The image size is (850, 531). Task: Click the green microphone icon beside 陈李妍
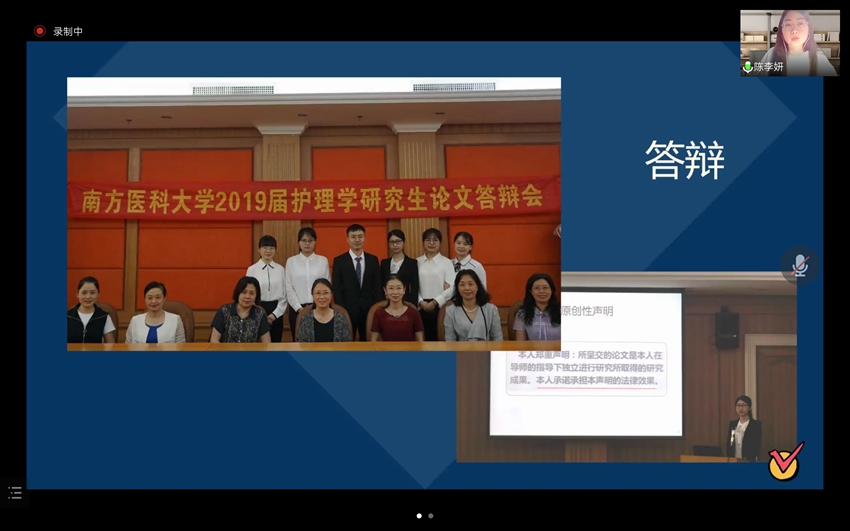click(x=748, y=67)
